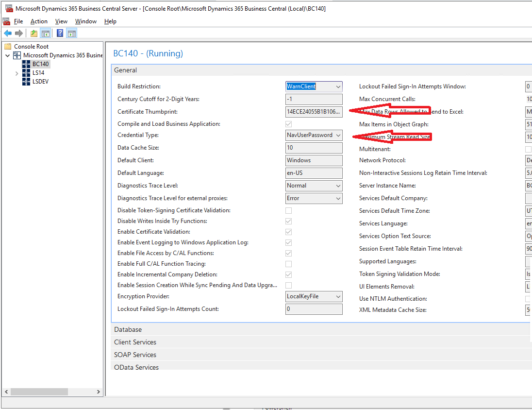Image resolution: width=532 pixels, height=410 pixels.
Task: Click the tree pane horizontal scrollbar thumb
Action: [x=39, y=392]
